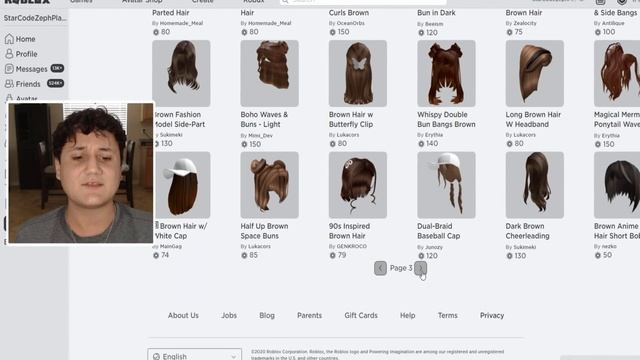640x360 pixels.
Task: Click the 124K+ badge next to Friends
Action: tap(56, 83)
